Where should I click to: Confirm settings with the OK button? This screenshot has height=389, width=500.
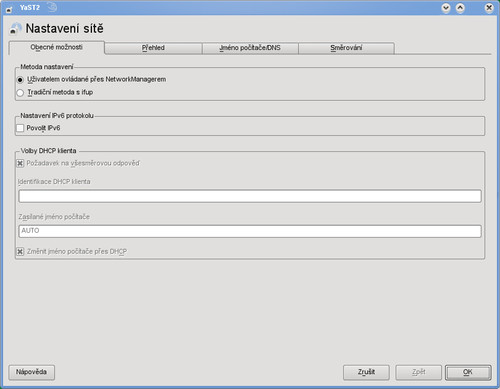(468, 372)
